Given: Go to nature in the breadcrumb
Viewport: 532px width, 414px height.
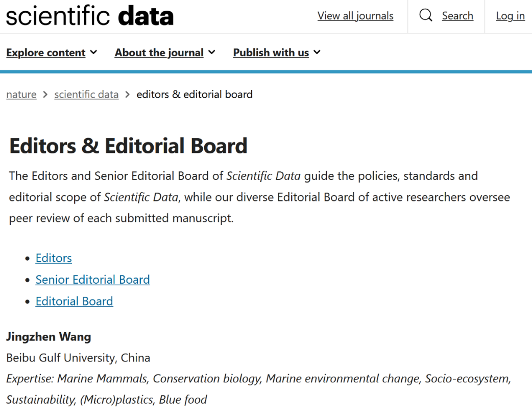Looking at the screenshot, I should (x=21, y=95).
